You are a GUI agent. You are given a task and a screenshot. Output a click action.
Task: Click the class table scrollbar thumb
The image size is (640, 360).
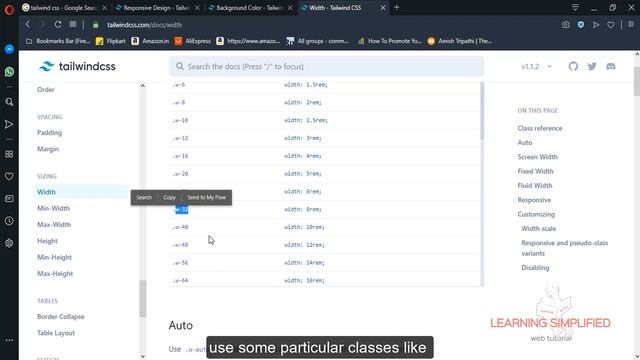(x=482, y=111)
